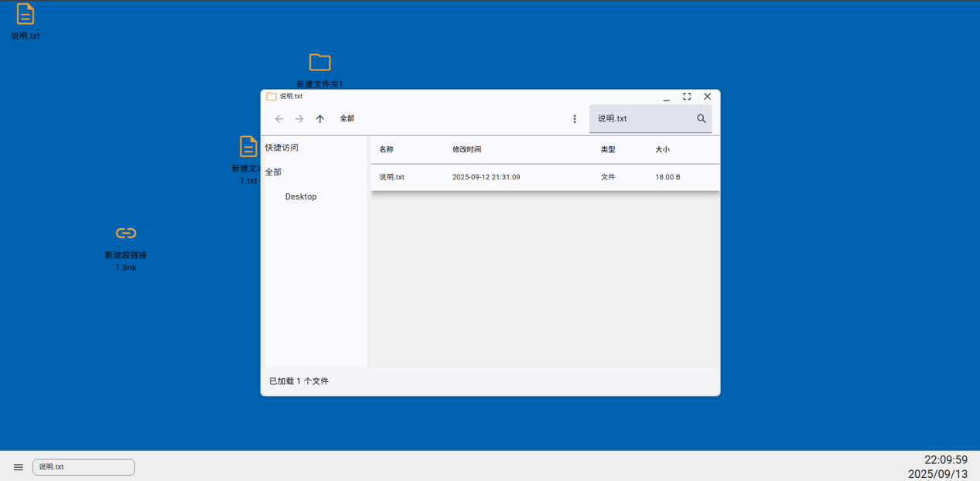
Task: Click the back arrow in the file manager
Action: 279,118
